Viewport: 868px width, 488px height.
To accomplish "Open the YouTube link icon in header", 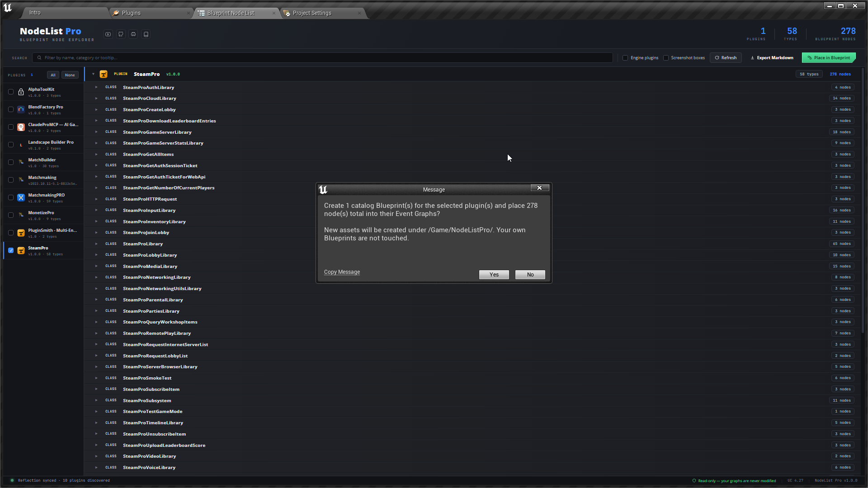I will (x=108, y=34).
